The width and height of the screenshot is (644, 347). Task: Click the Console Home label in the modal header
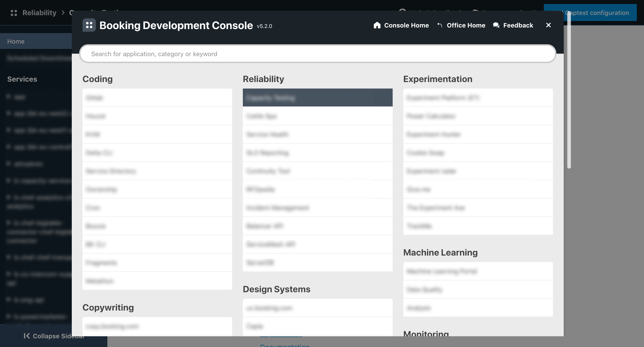(406, 25)
